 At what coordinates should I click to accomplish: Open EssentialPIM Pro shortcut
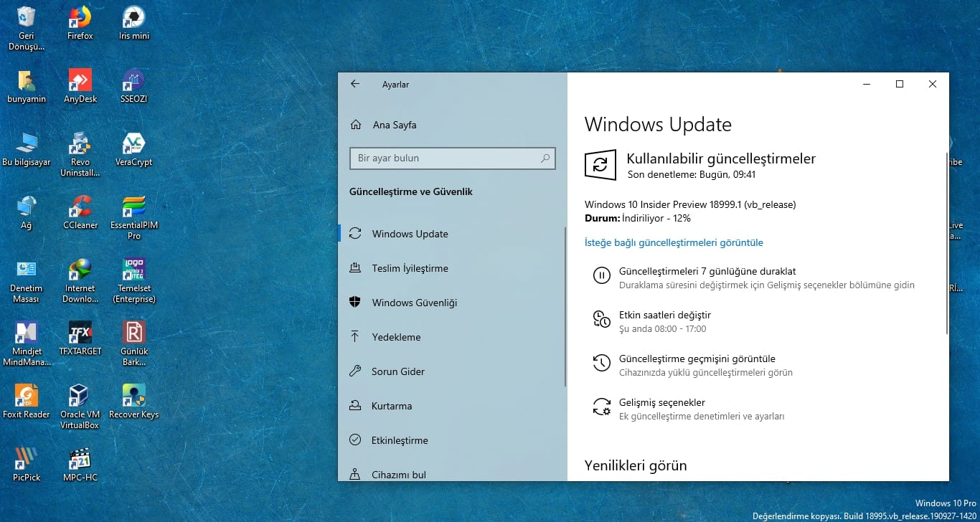[x=134, y=218]
